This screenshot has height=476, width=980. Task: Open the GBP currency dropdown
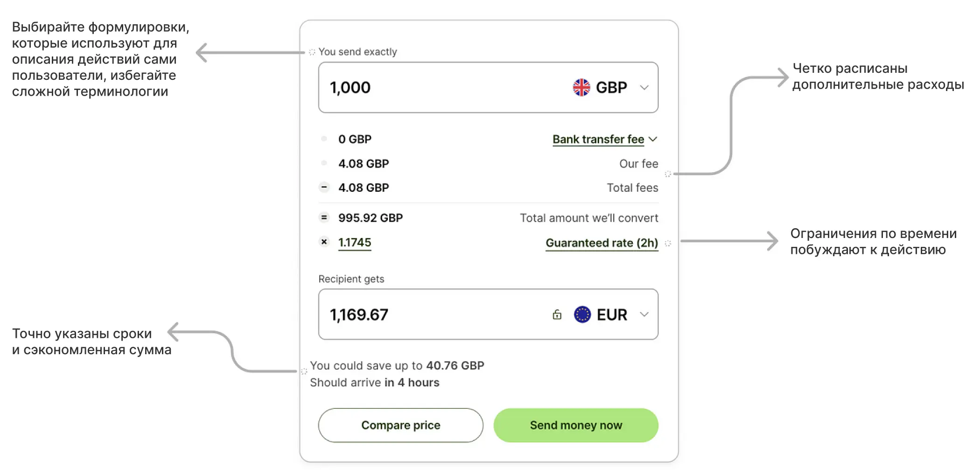(644, 88)
